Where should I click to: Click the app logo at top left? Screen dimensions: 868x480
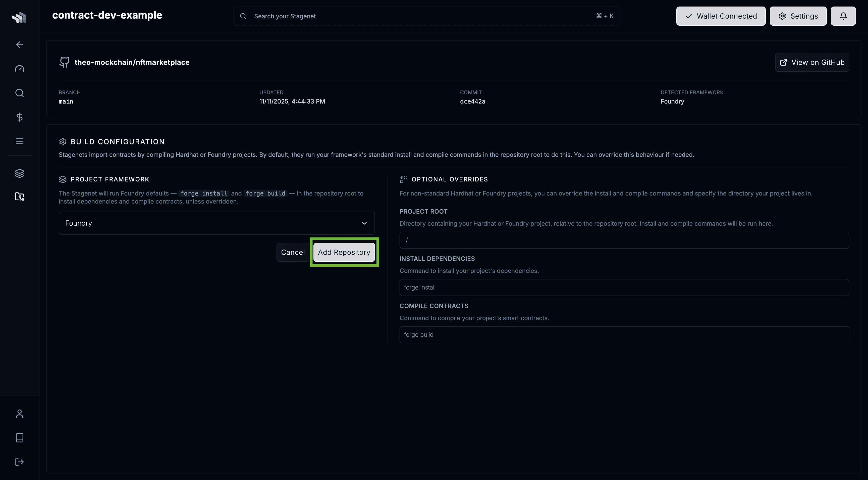[19, 18]
